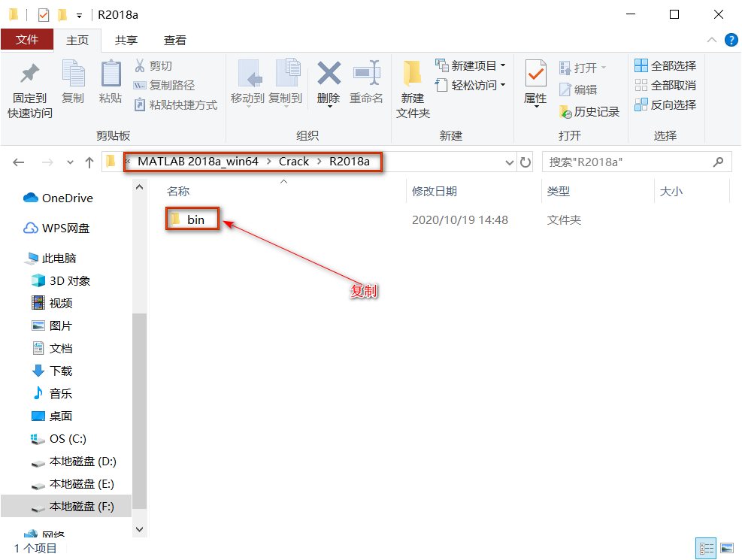Open the Move to (移动到) menu
742x560 pixels.
pyautogui.click(x=247, y=83)
